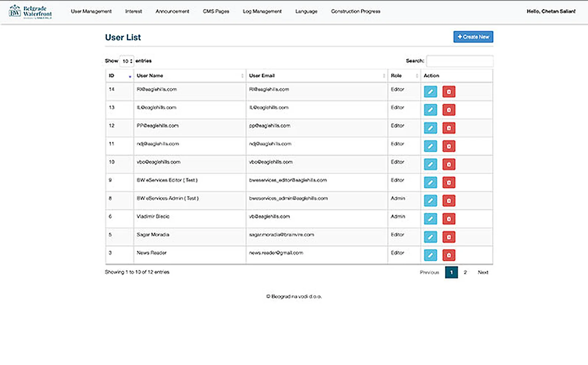This screenshot has width=588, height=365.
Task: Delete user PP@eaglehills.com
Action: tap(449, 128)
